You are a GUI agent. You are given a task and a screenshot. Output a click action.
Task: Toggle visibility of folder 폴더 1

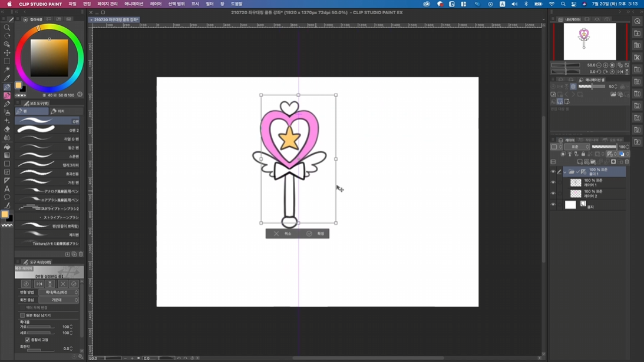(x=553, y=172)
